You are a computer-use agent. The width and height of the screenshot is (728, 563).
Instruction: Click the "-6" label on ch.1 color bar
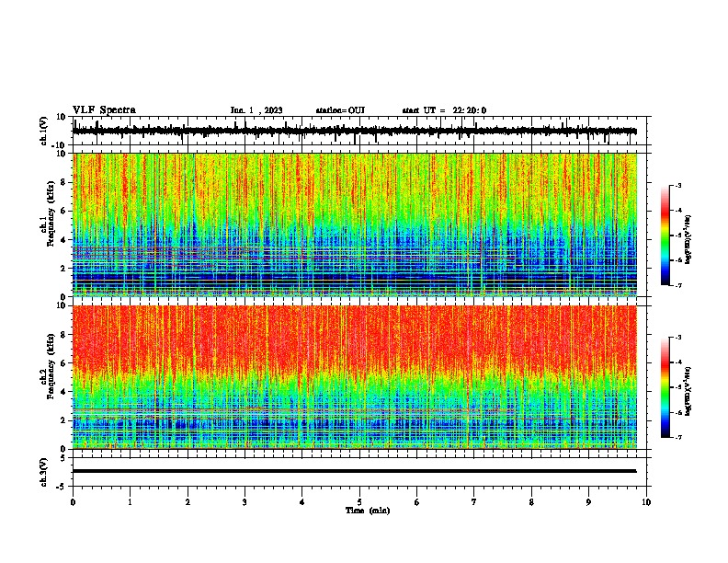pyautogui.click(x=677, y=260)
